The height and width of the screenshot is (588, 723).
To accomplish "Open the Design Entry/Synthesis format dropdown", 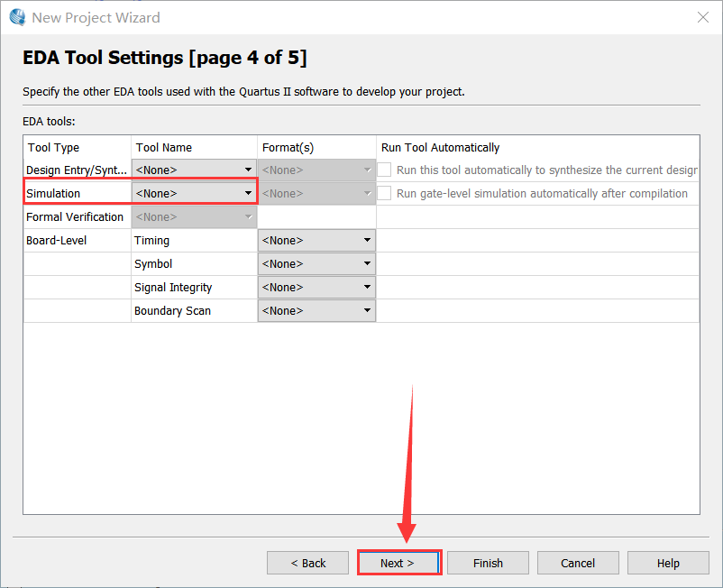I will tap(316, 170).
